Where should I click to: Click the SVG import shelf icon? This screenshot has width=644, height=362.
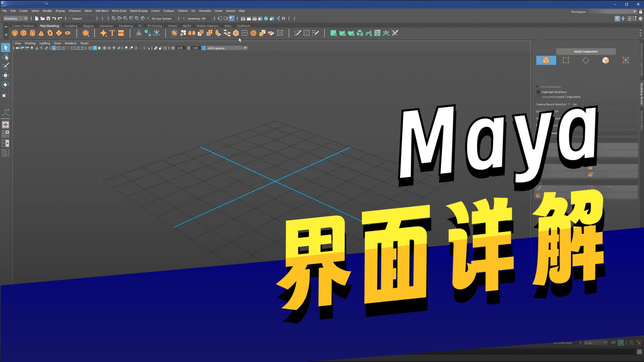[121, 33]
